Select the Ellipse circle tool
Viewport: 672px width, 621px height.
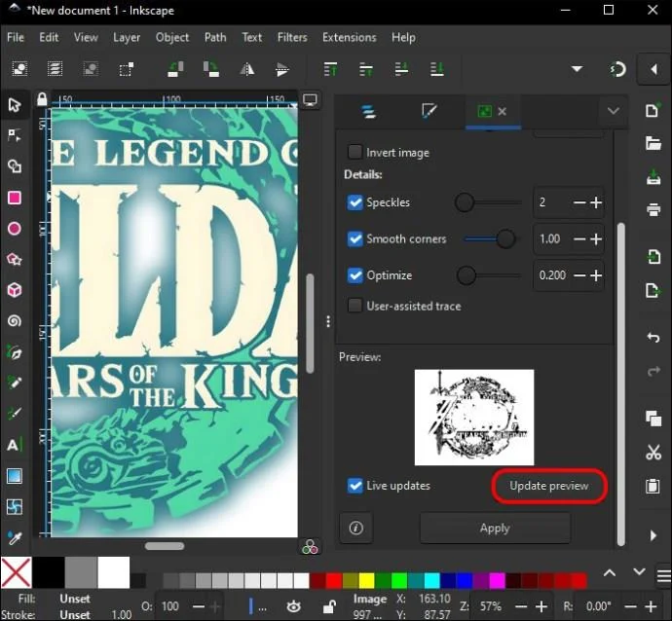[15, 229]
